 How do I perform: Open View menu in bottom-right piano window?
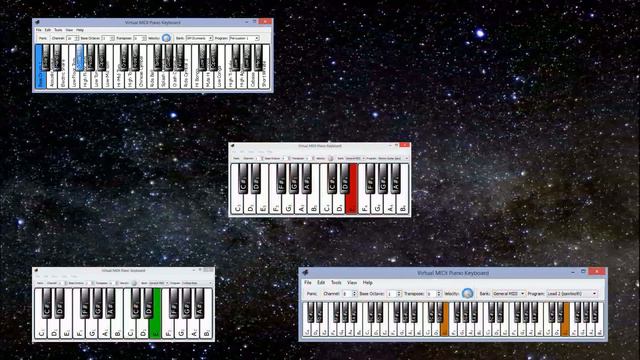pyautogui.click(x=352, y=282)
